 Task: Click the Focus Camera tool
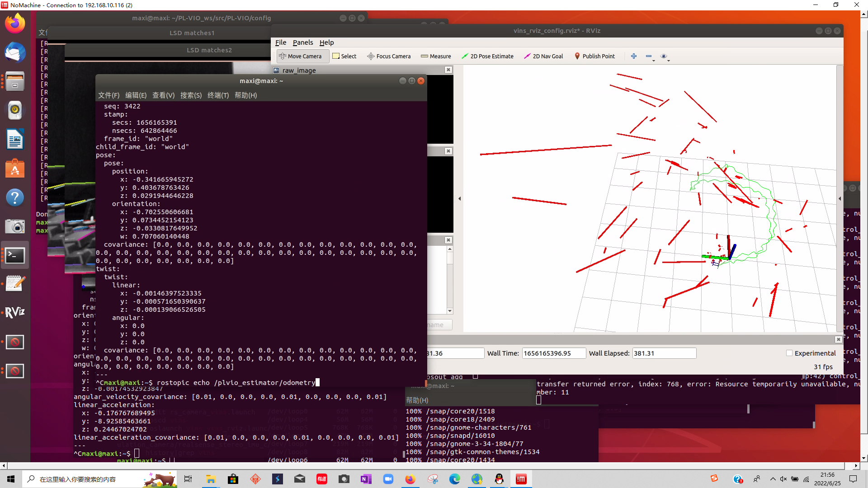[x=388, y=56]
